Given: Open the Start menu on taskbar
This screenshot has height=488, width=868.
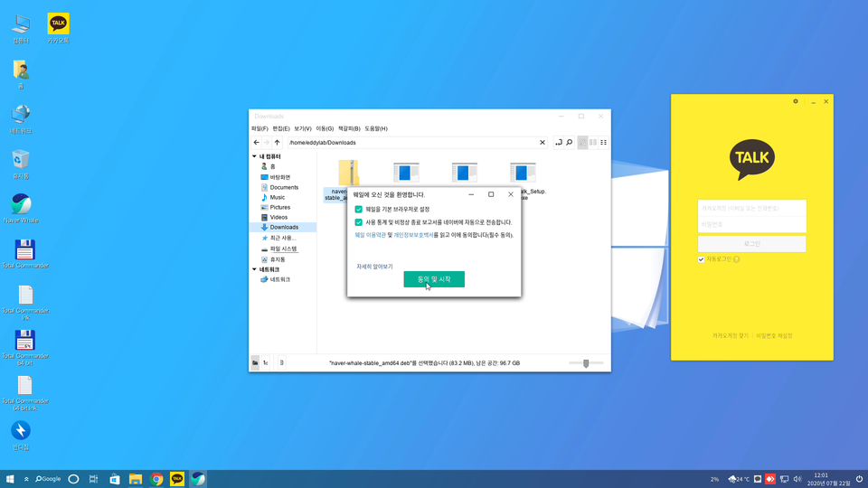Looking at the screenshot, I should [9, 479].
